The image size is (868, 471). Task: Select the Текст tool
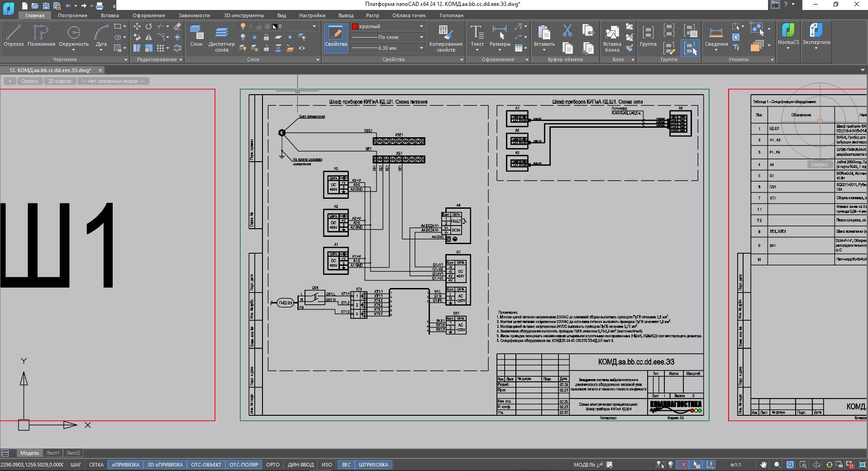click(477, 38)
